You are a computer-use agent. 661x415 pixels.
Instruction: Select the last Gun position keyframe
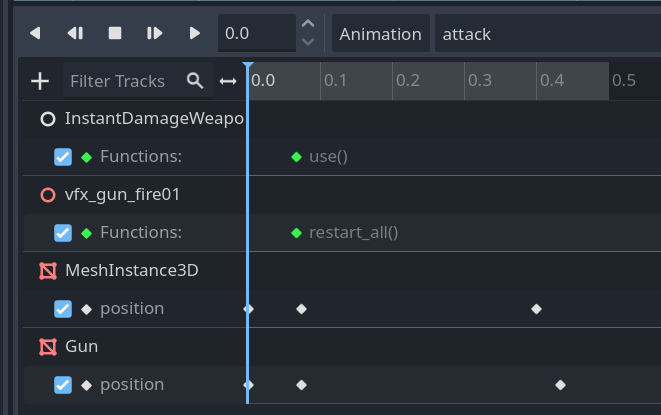(x=560, y=385)
